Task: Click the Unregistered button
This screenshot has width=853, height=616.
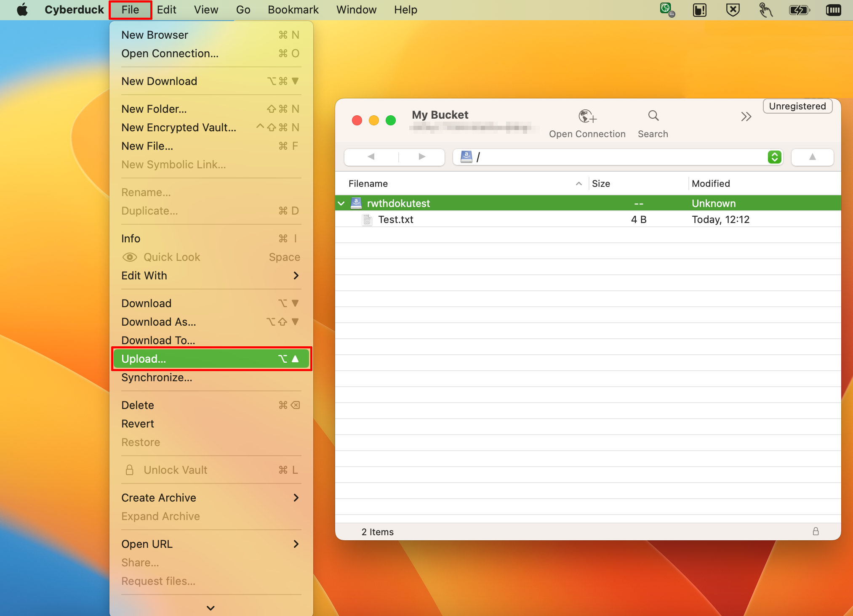Action: coord(797,106)
